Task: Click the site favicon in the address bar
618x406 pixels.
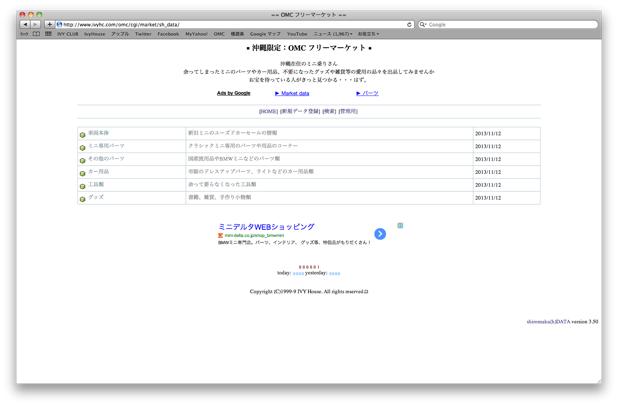Action: (x=59, y=24)
